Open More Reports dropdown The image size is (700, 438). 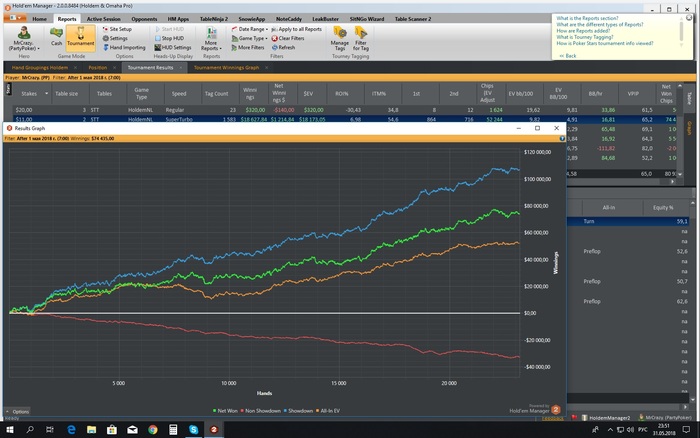click(211, 39)
